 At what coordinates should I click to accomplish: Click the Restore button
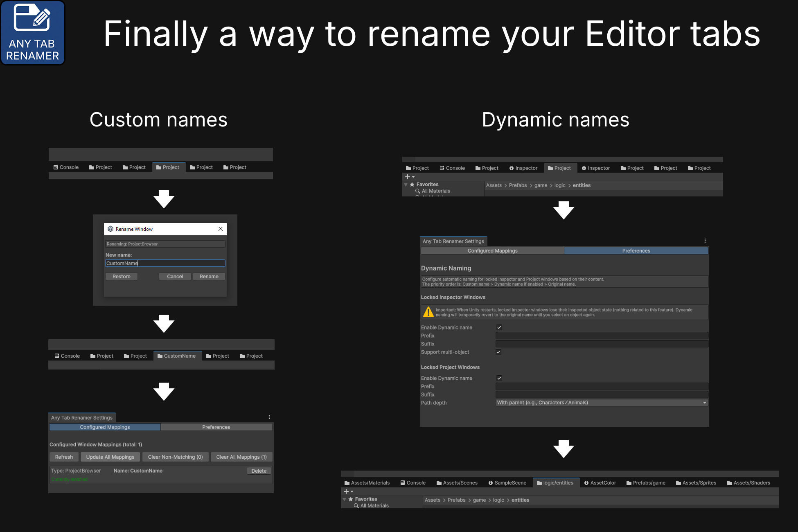point(122,277)
